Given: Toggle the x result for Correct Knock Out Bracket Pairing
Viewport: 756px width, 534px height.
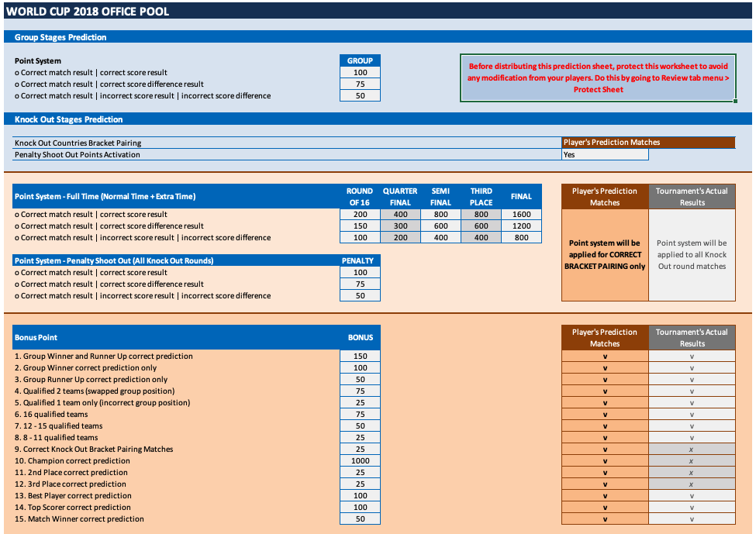Looking at the screenshot, I should pyautogui.click(x=690, y=449).
